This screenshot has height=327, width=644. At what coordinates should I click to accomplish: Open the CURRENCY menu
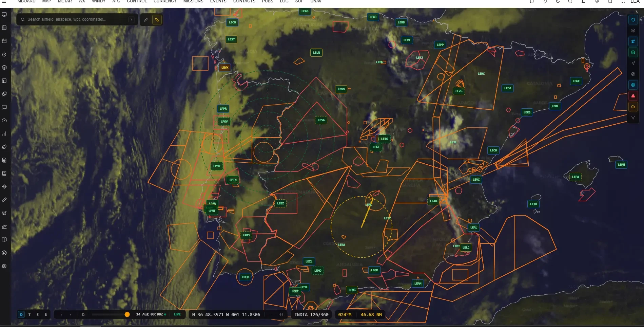(x=165, y=1)
